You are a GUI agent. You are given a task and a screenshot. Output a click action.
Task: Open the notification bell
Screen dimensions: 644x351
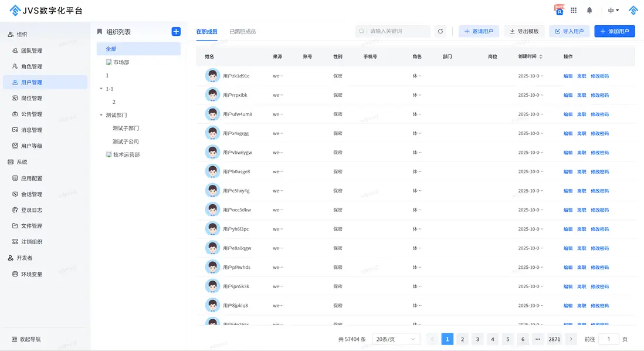589,11
